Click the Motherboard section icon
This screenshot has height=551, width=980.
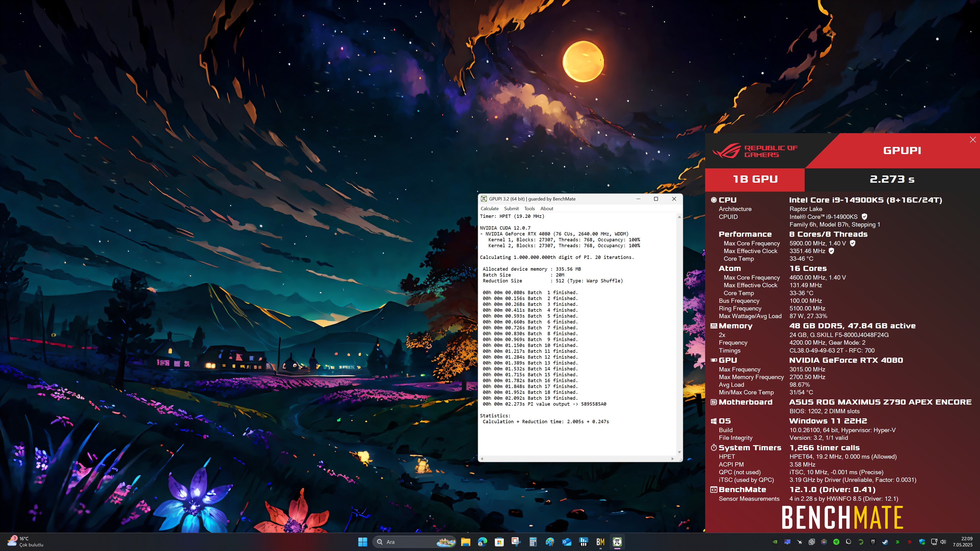[713, 402]
